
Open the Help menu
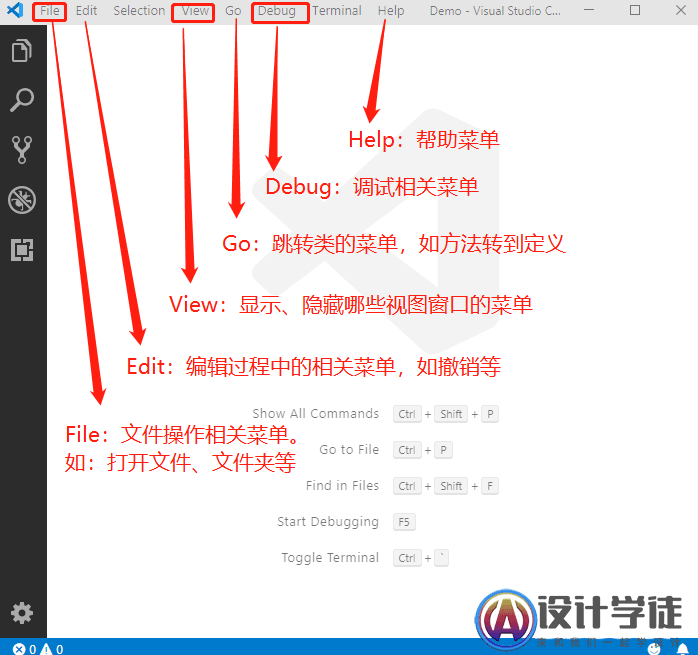click(x=391, y=11)
